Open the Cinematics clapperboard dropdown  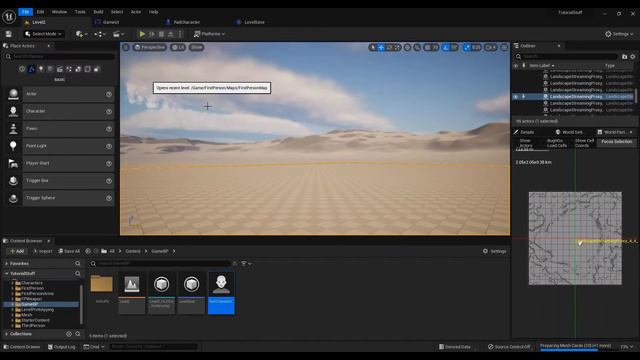click(118, 34)
